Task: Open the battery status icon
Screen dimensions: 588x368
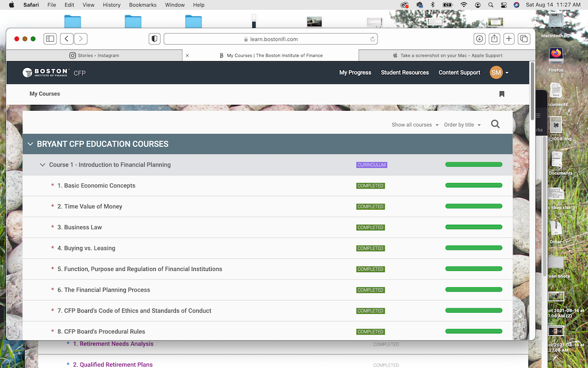Action: coord(447,5)
